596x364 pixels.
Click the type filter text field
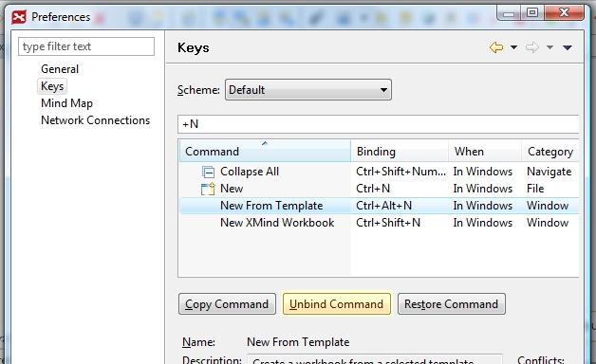[x=86, y=46]
